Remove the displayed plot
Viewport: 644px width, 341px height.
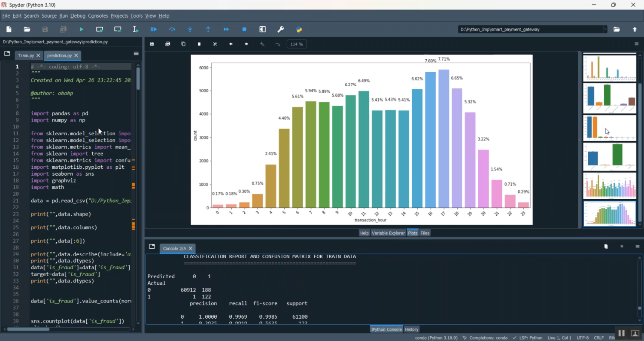point(199,43)
